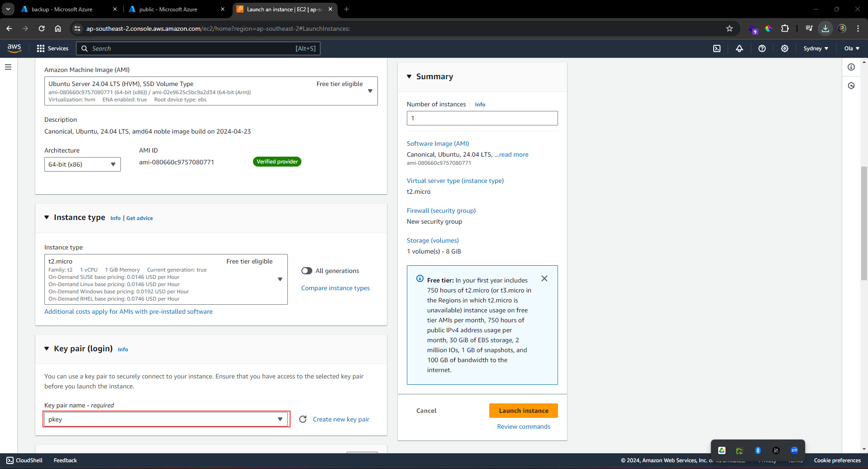Image resolution: width=868 pixels, height=469 pixels.
Task: Open the media control icon in browser toolbar
Action: click(x=809, y=29)
